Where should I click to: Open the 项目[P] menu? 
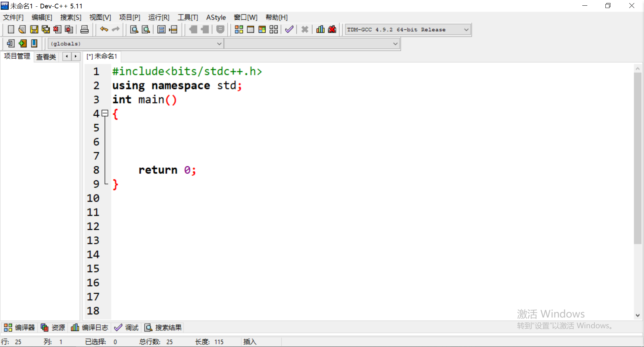[129, 17]
